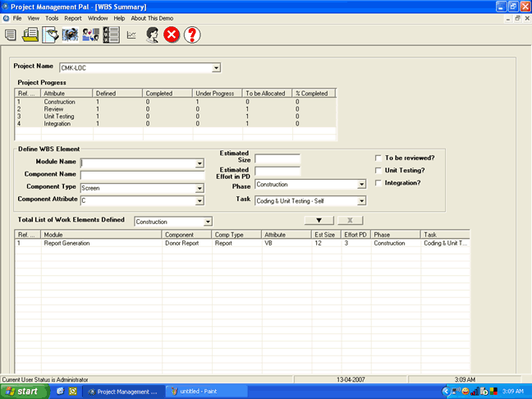Viewport: 532px width, 399px height.
Task: Check the 'Unit Testing?' checkbox
Action: pos(378,170)
